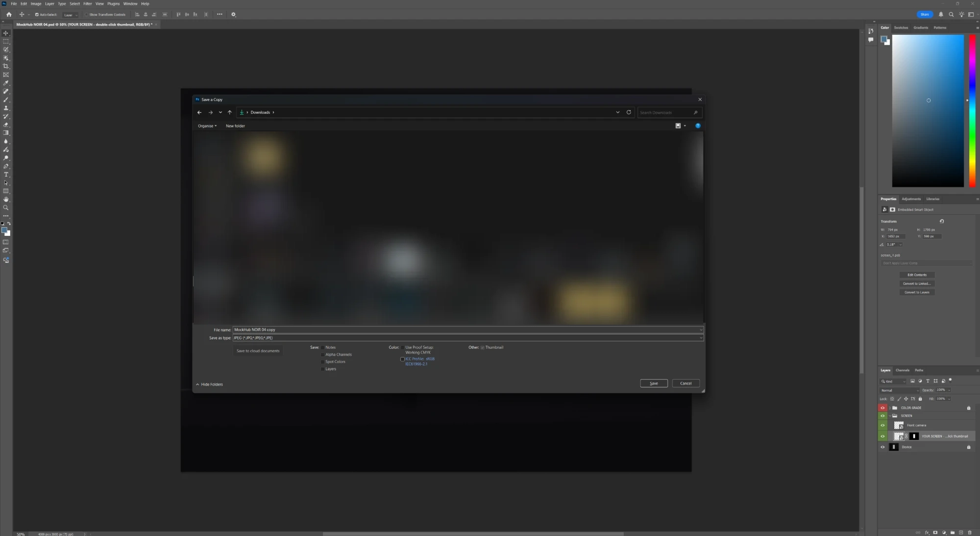Toggle visibility of SCREEN group

[x=882, y=415]
